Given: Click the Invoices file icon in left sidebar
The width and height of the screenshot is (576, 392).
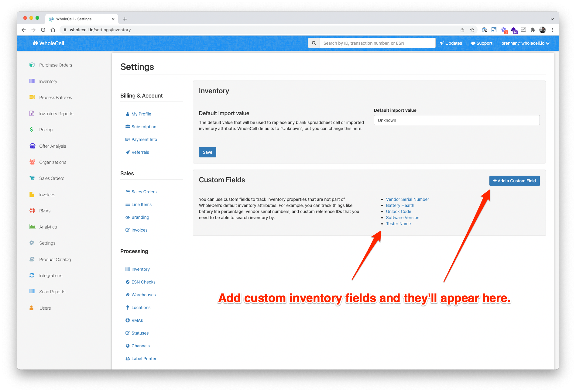Looking at the screenshot, I should tap(32, 194).
